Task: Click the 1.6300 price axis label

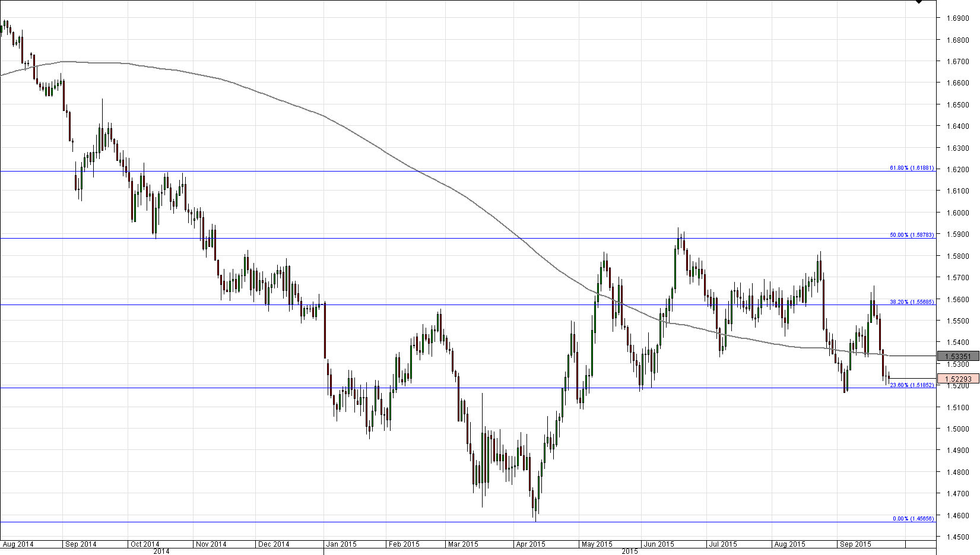Action: (x=957, y=148)
